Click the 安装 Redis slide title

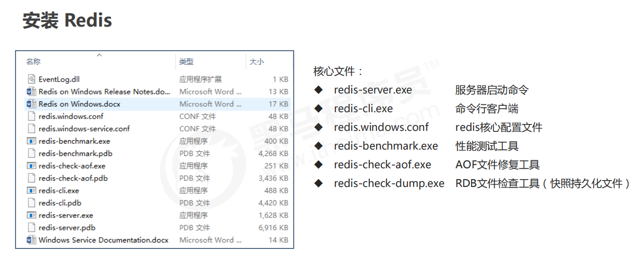click(x=67, y=21)
